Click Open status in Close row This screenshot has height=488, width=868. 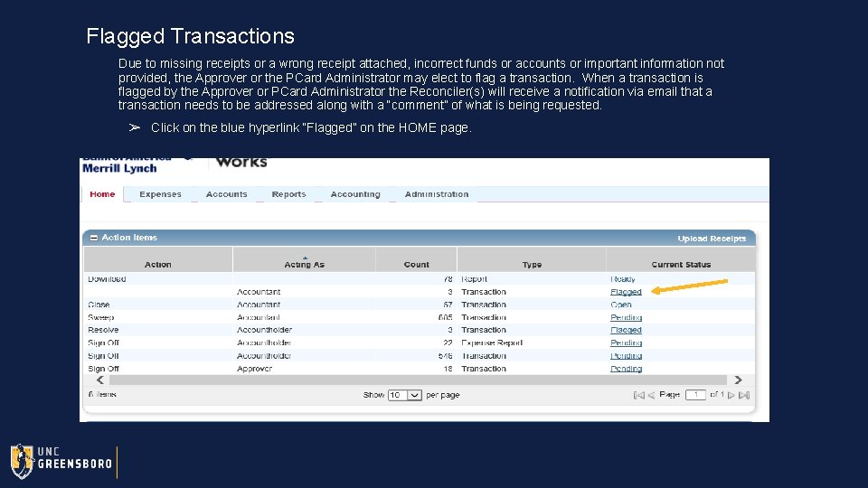[620, 305]
